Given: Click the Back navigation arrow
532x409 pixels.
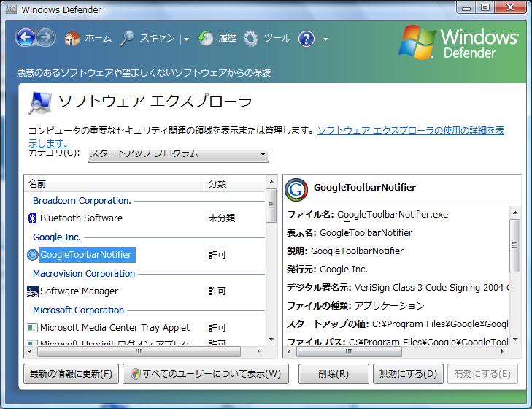Looking at the screenshot, I should point(25,37).
